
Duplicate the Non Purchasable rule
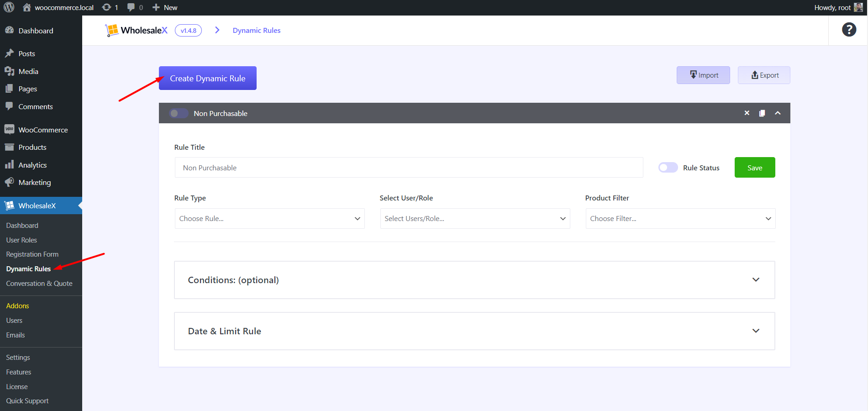click(x=762, y=113)
